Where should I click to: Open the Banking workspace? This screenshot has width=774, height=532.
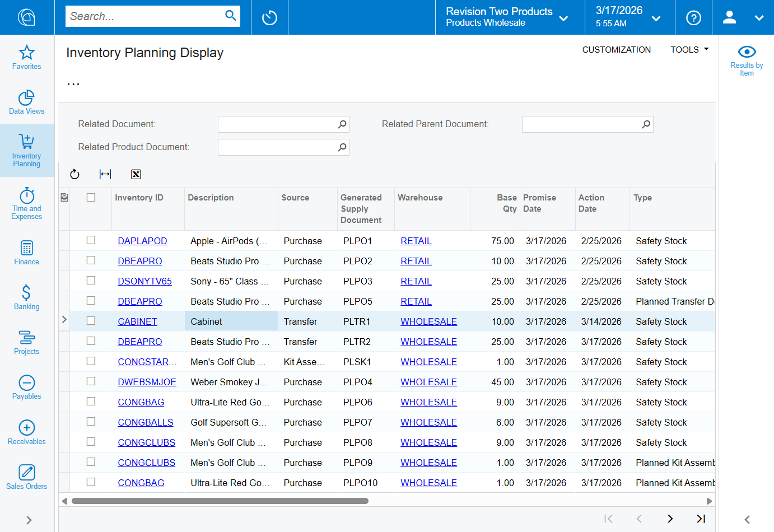tap(27, 297)
